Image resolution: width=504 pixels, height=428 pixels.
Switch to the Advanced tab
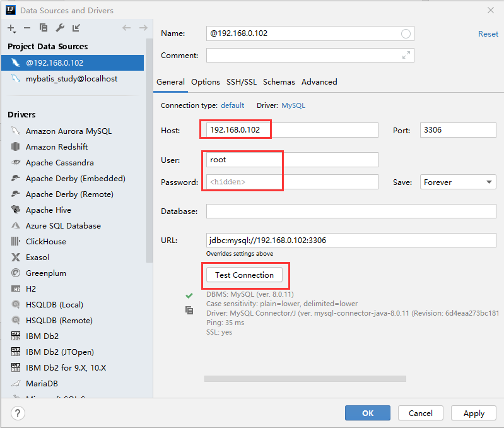(x=319, y=82)
